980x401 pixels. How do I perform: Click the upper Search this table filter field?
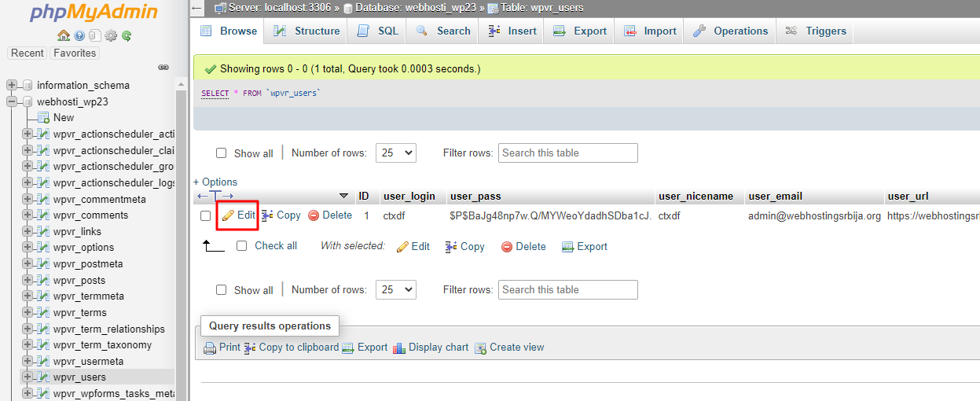pos(567,153)
